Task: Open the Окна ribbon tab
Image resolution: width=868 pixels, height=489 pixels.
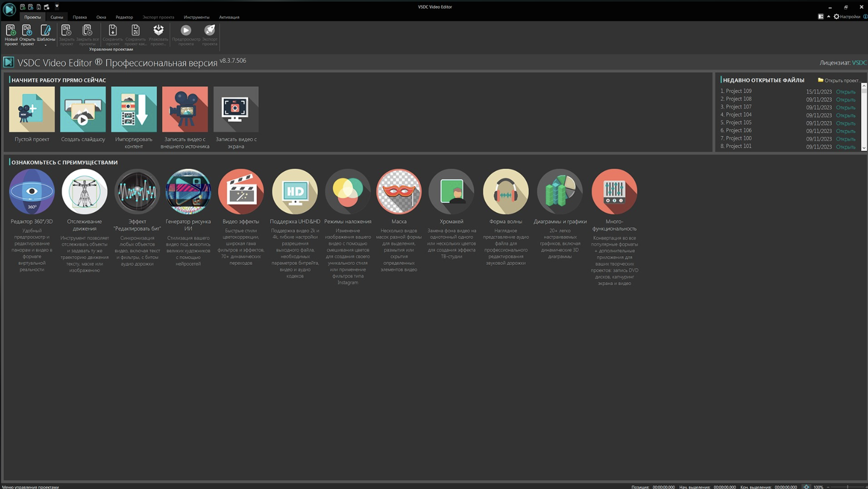Action: (101, 17)
